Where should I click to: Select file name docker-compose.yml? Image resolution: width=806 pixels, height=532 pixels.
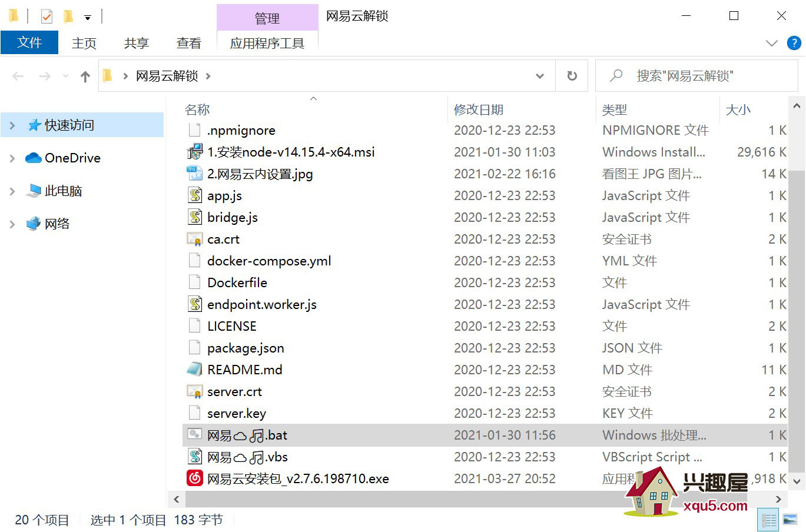[269, 261]
